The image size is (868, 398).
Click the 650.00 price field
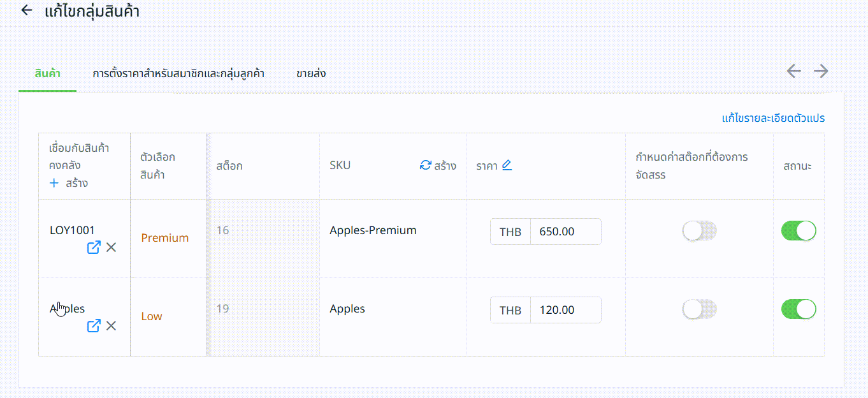(566, 232)
